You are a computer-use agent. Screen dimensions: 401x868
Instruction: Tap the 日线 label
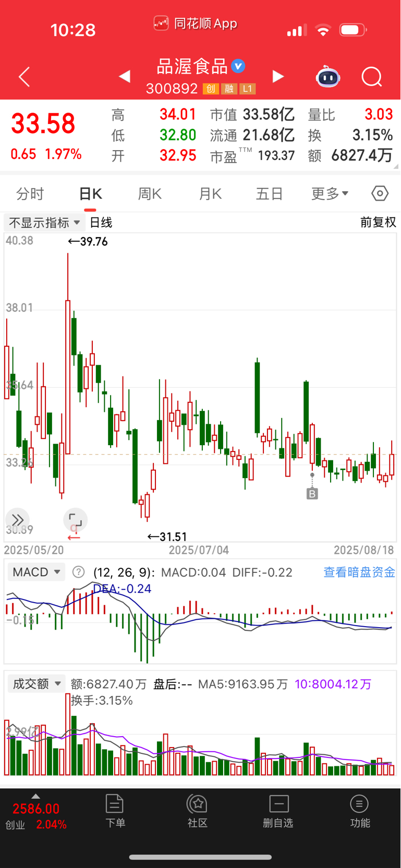coord(101,223)
